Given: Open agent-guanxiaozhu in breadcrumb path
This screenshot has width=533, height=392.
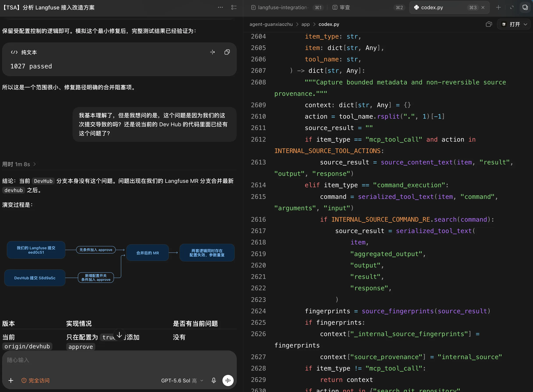Looking at the screenshot, I should pyautogui.click(x=271, y=24).
